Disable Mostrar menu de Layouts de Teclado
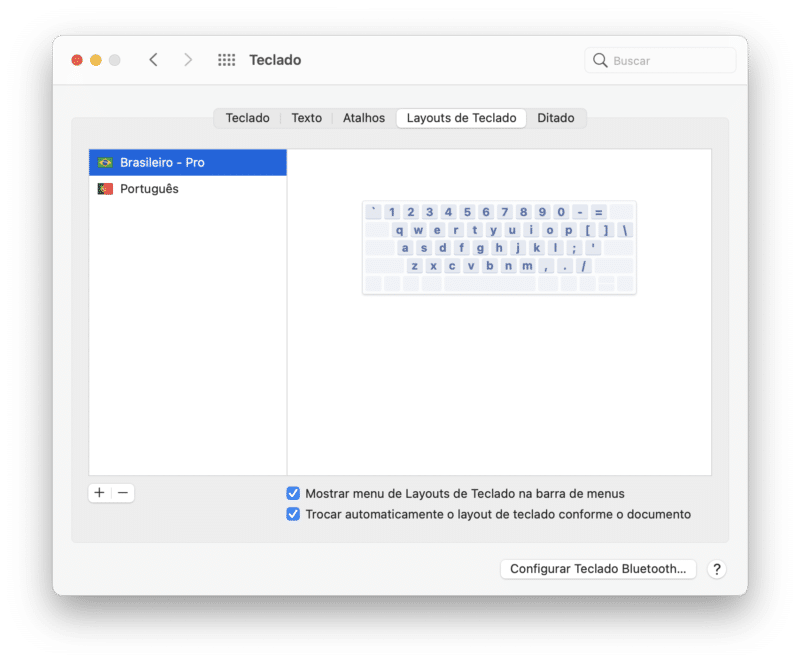 click(x=293, y=493)
